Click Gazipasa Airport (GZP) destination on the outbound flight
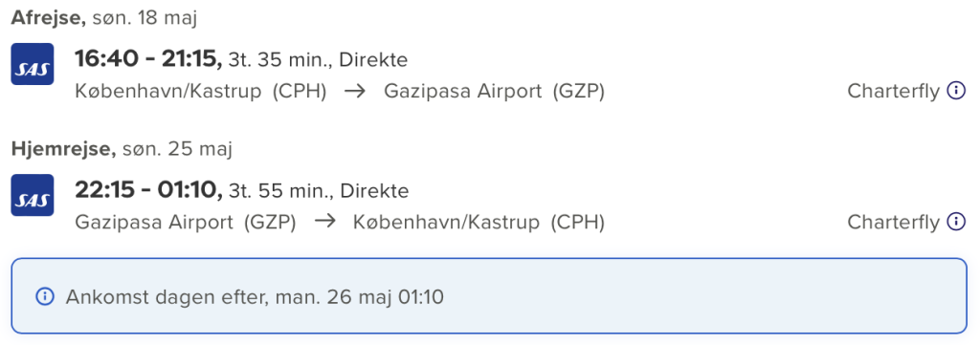 pyautogui.click(x=495, y=91)
